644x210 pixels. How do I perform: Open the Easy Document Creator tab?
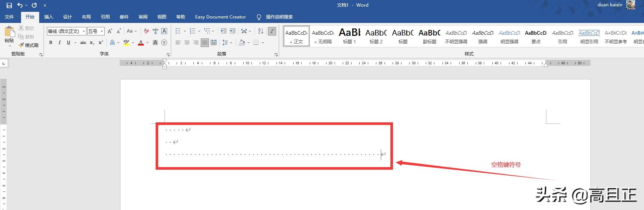point(220,17)
